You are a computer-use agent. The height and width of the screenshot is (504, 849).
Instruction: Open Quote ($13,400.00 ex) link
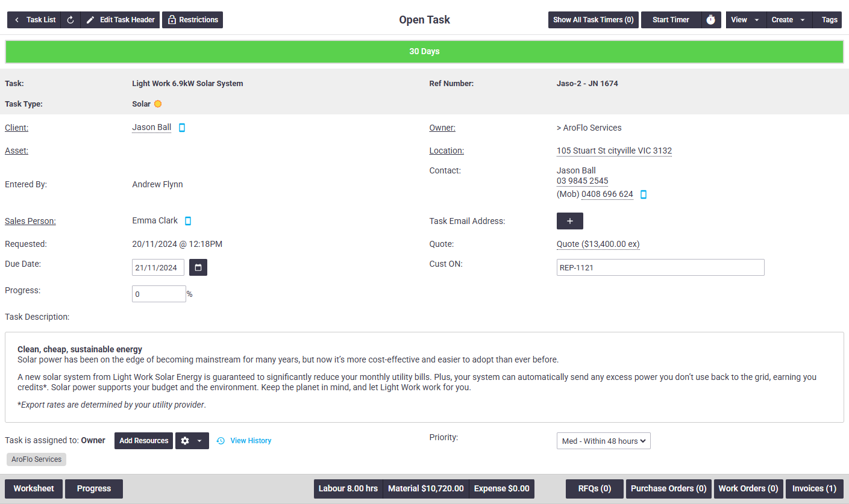pyautogui.click(x=598, y=244)
